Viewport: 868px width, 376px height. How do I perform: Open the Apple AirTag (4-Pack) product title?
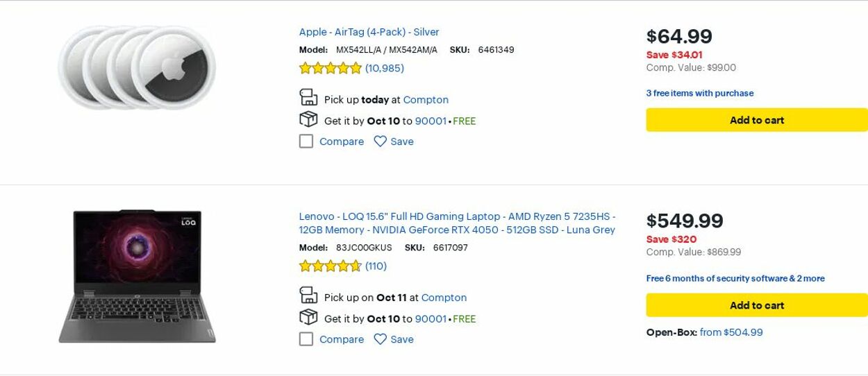click(369, 32)
